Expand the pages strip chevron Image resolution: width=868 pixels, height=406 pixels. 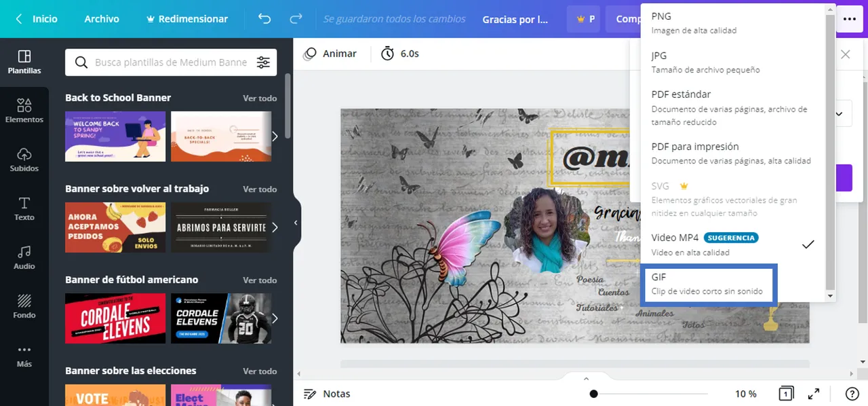(587, 379)
